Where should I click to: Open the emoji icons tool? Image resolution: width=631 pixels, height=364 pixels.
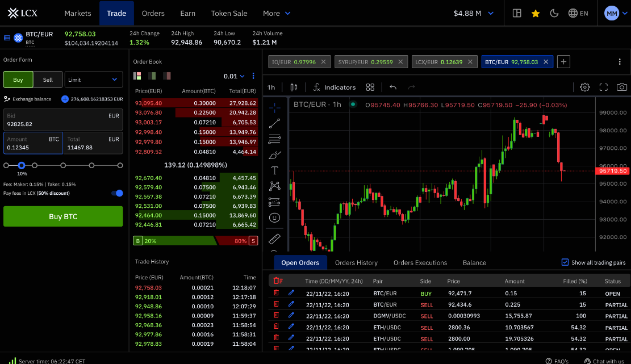(275, 218)
